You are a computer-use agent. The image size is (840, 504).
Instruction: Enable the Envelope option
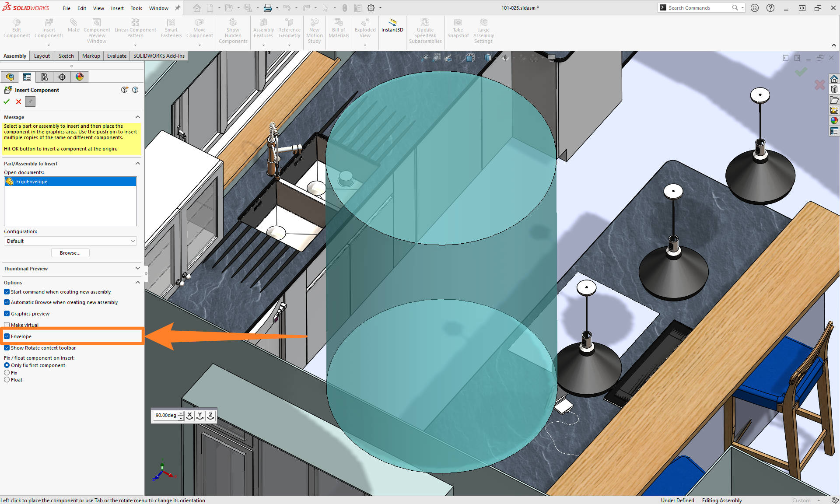tap(7, 336)
